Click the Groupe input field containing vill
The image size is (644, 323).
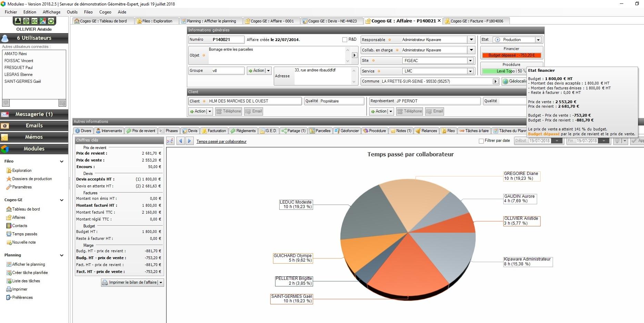point(228,71)
